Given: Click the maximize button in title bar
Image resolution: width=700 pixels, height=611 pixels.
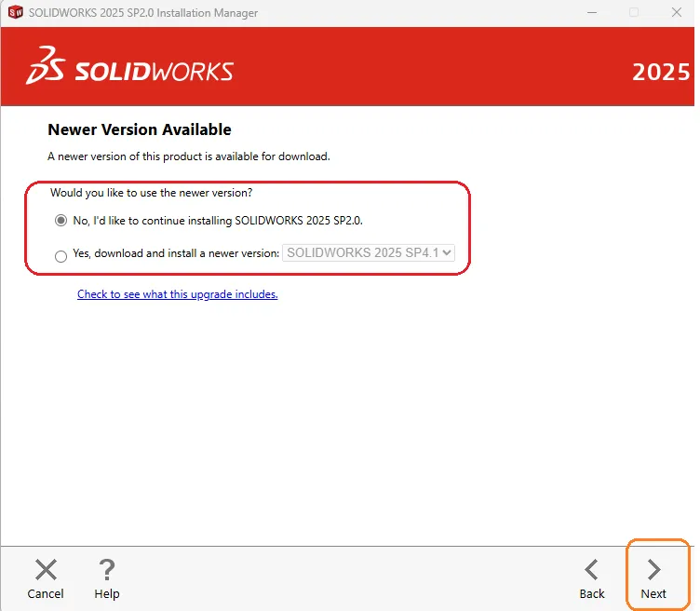Looking at the screenshot, I should click(634, 12).
